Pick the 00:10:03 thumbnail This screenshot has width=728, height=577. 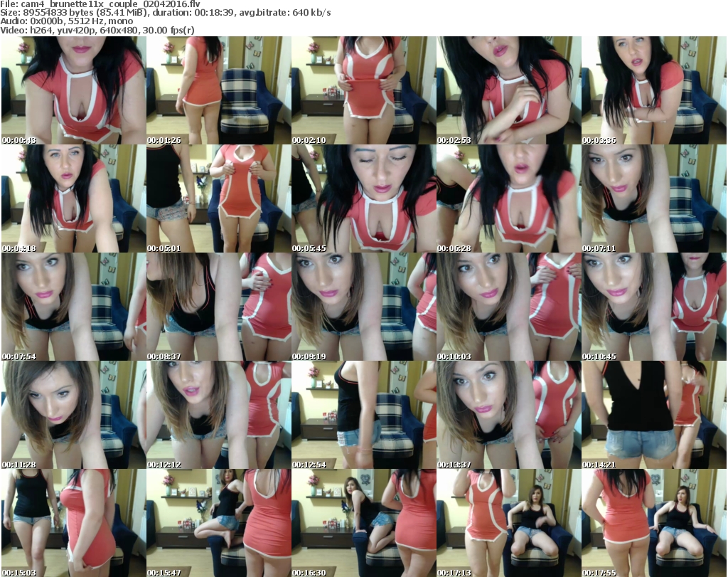tap(508, 307)
